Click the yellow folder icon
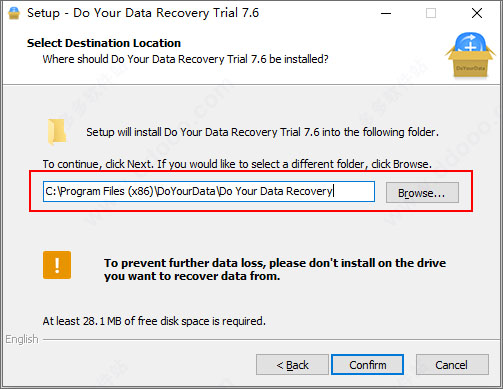Screen dimensions: 503x389 (57, 132)
